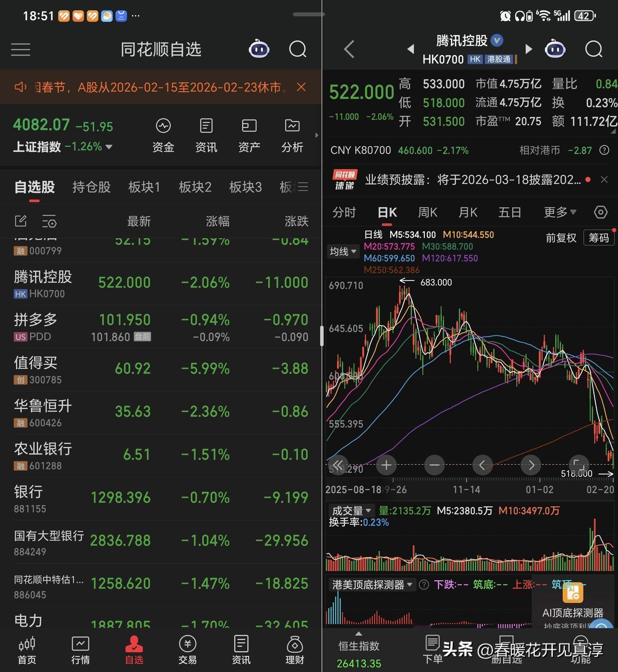Image resolution: width=618 pixels, height=672 pixels.
Task: Dismiss the 业绩预披露 notice
Action: click(604, 180)
